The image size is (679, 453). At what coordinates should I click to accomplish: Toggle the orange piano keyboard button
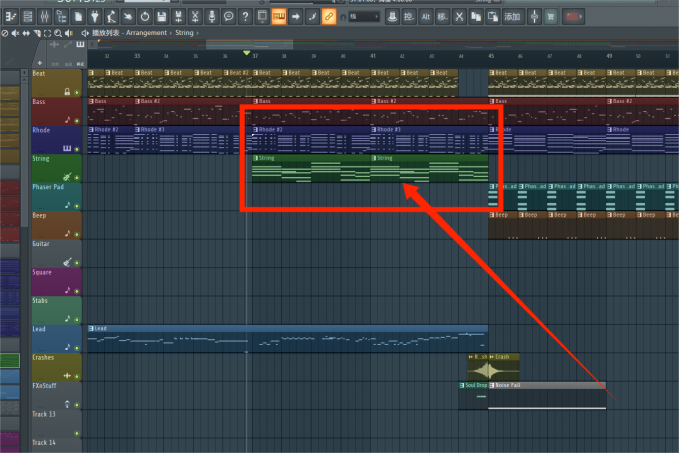point(279,17)
